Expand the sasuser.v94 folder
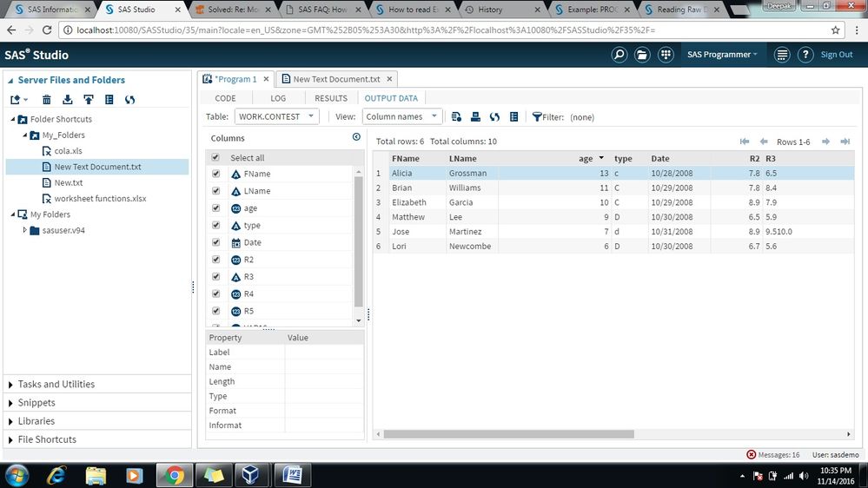868x488 pixels. pos(25,229)
